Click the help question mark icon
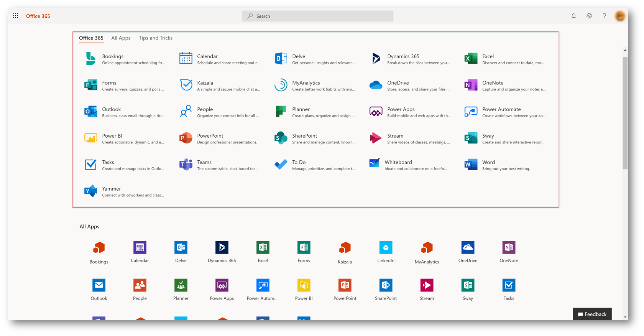Viewport: 644px width, 336px height. (x=605, y=16)
